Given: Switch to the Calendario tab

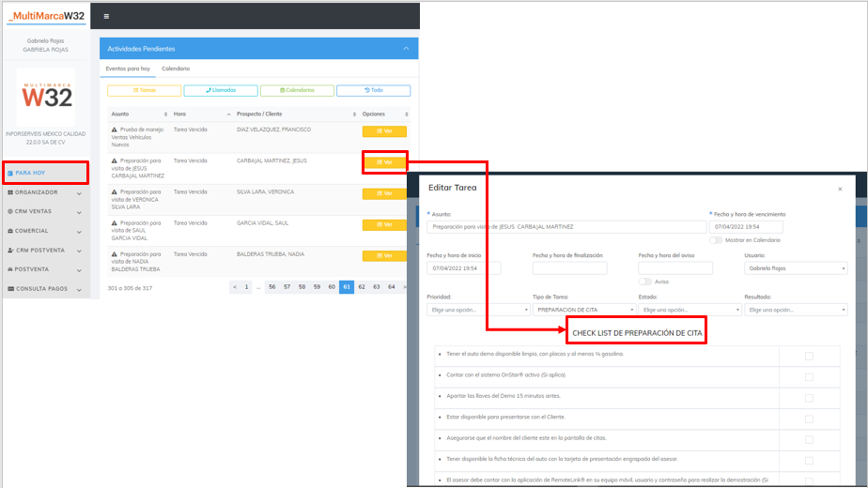Looking at the screenshot, I should (x=176, y=69).
